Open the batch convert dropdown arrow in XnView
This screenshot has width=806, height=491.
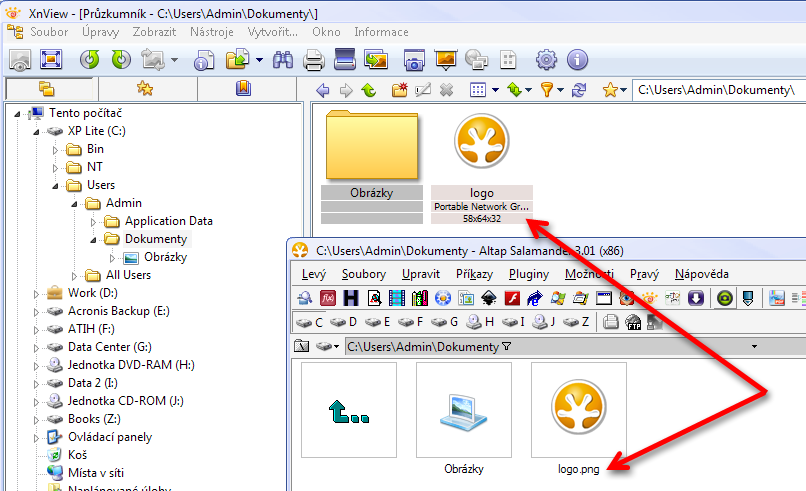pyautogui.click(x=175, y=60)
